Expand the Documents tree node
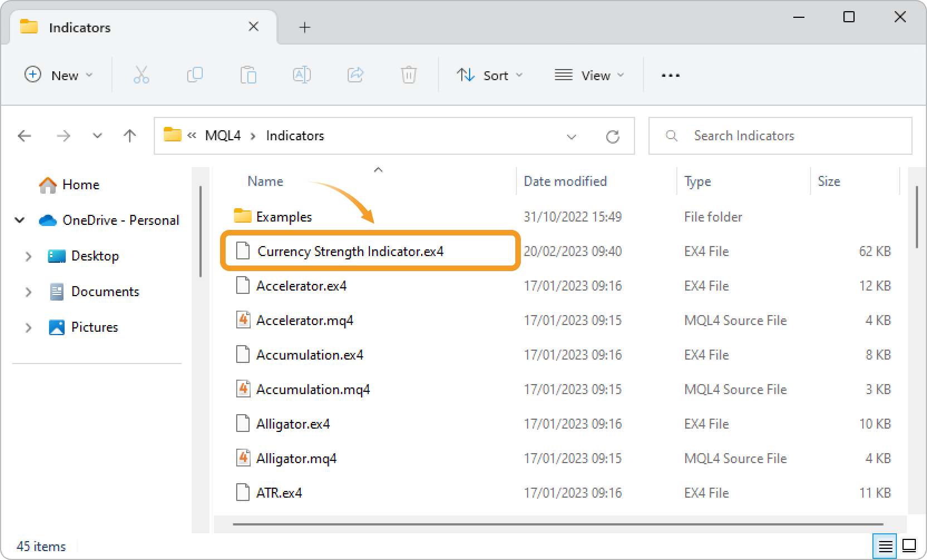This screenshot has height=560, width=927. [28, 292]
